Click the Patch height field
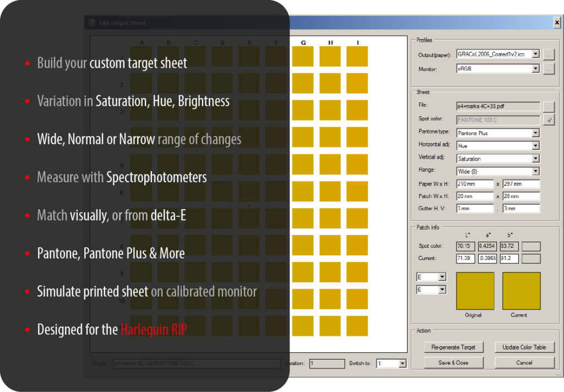 click(x=521, y=196)
